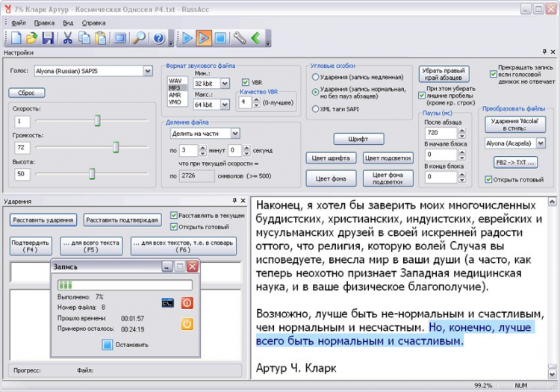Click the Copy icon in toolbar
Viewport: 560px width, 392px height.
click(x=84, y=38)
